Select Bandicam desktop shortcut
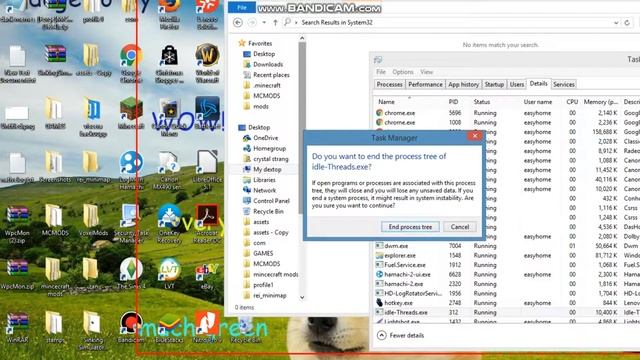Viewport: 640px width, 360px height. [131, 328]
